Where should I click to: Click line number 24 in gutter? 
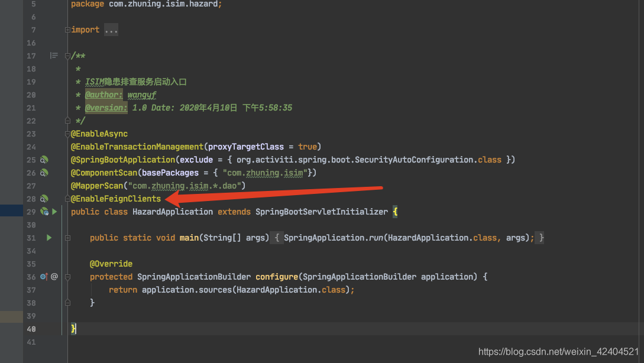[x=31, y=147]
